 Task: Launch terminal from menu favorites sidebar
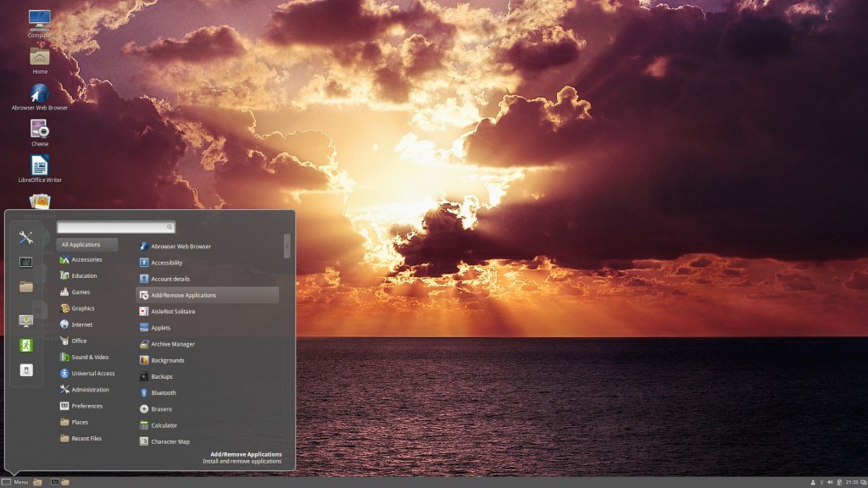pyautogui.click(x=26, y=263)
